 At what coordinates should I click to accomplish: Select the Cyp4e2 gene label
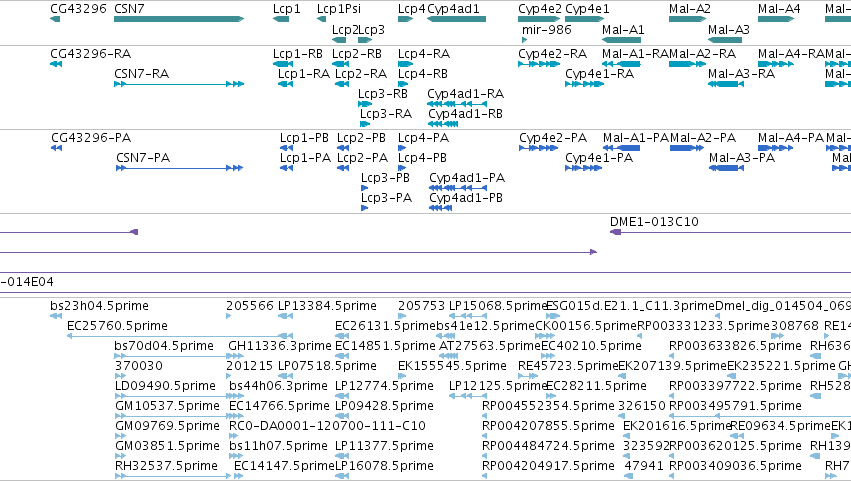click(539, 9)
